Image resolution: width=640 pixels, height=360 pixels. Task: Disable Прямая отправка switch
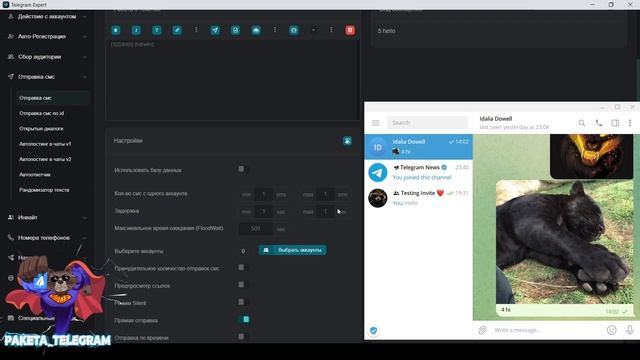[244, 320]
